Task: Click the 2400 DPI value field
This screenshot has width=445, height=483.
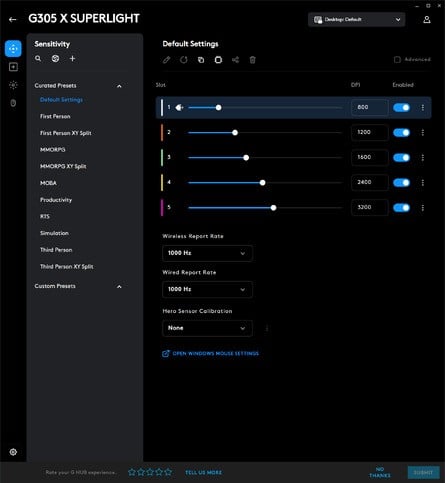Action: tap(370, 183)
